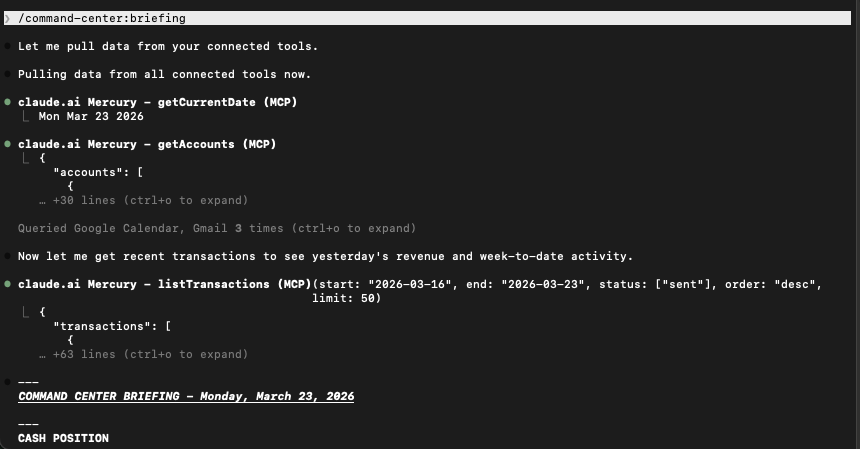Click the "CASH POSITION" section title
Screen dimensions: 860x449
63,438
